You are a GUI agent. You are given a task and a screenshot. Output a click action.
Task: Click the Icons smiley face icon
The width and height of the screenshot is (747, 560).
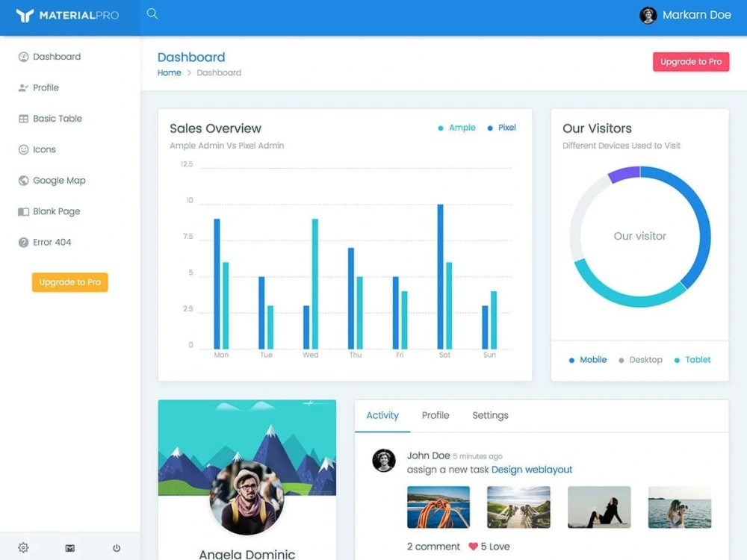23,149
